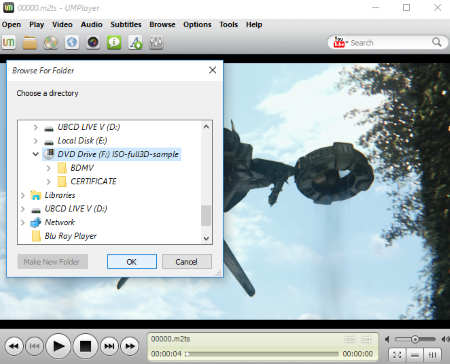The height and width of the screenshot is (364, 450).
Task: Open the Tools menu
Action: 229,25
